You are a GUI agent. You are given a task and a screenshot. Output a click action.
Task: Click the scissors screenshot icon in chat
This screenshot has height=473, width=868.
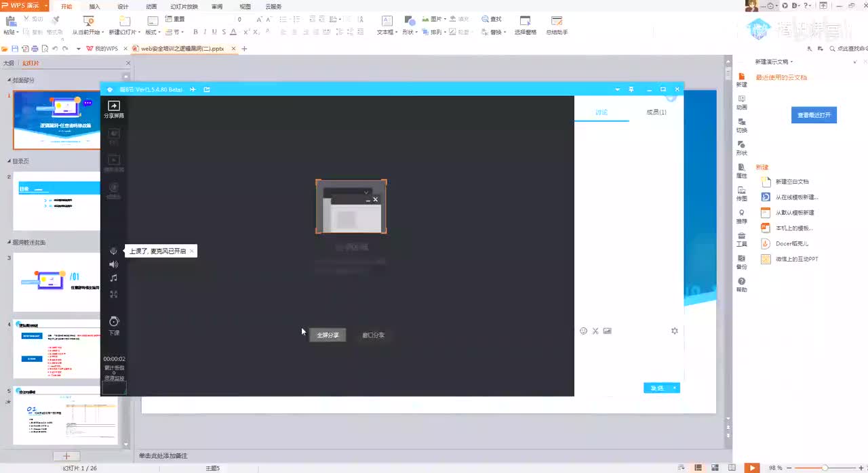[595, 331]
